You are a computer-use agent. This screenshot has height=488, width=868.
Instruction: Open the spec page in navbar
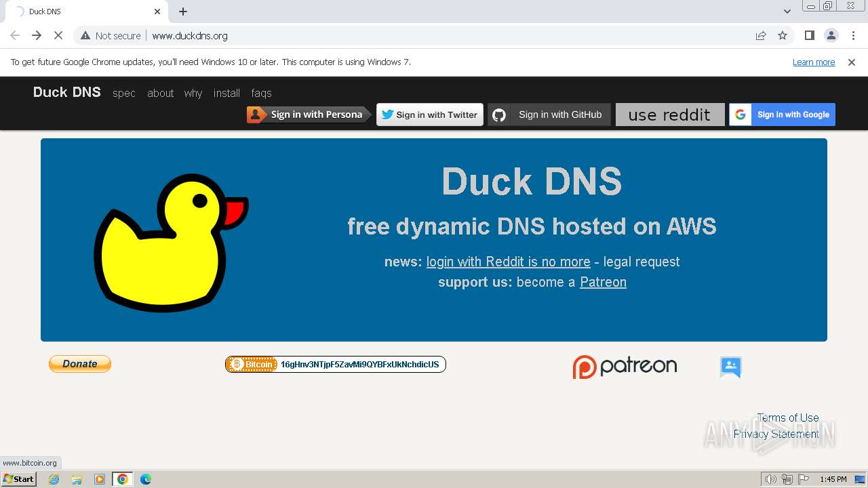(124, 93)
